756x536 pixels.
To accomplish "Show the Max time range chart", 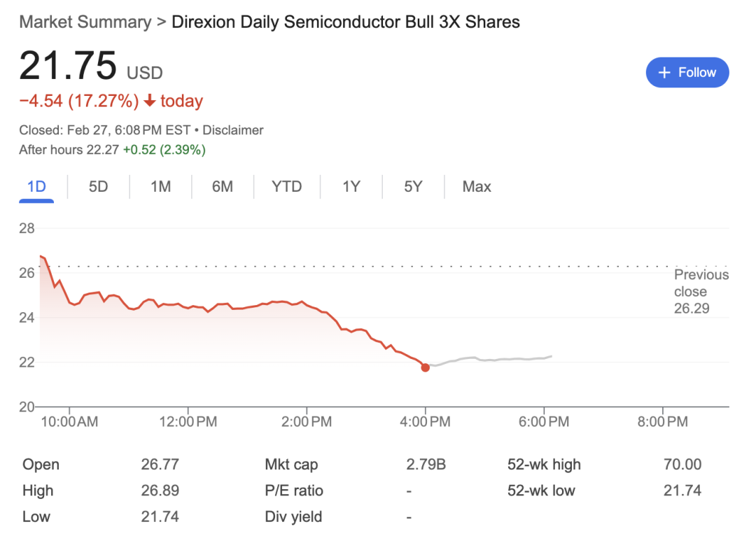I will tap(477, 187).
